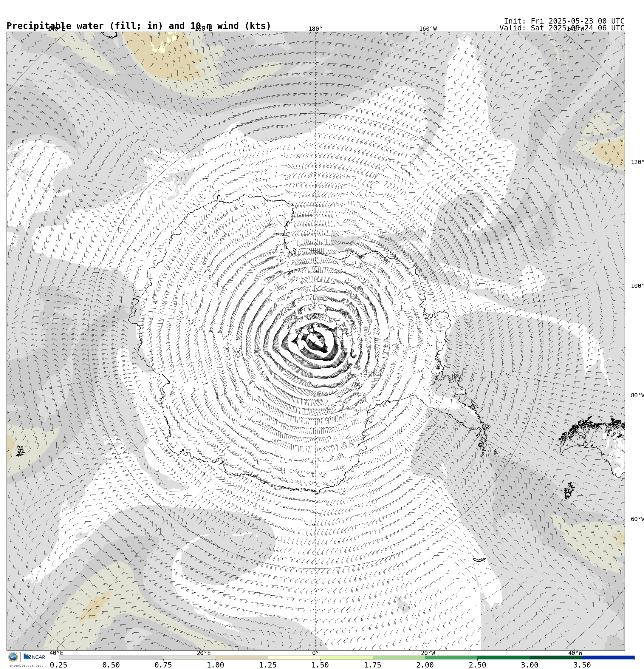The height and width of the screenshot is (669, 644).
Task: Click the Falkland Islands outline near 60°W
Action: click(569, 490)
